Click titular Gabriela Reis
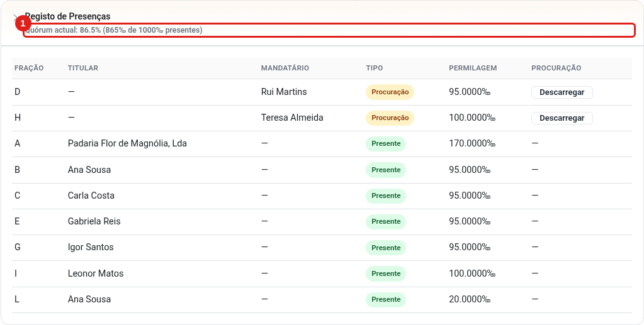This screenshot has height=325, width=644. (x=94, y=221)
